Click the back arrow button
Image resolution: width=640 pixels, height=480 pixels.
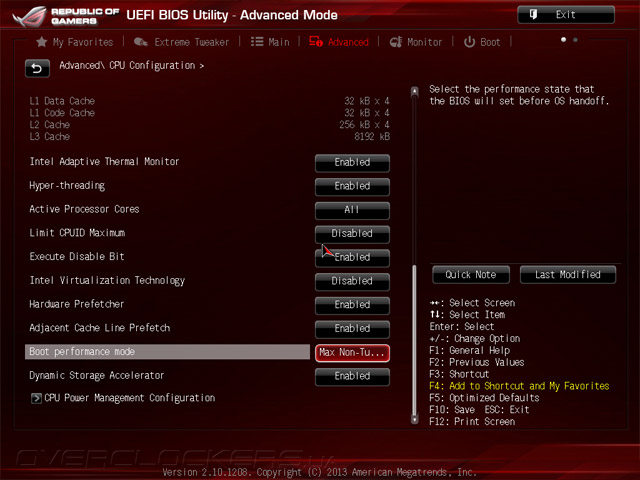coord(37,68)
